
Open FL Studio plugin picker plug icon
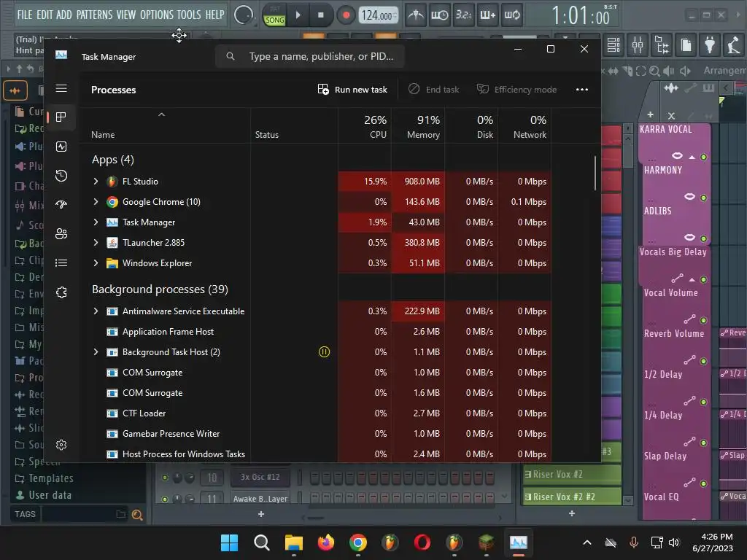click(710, 45)
